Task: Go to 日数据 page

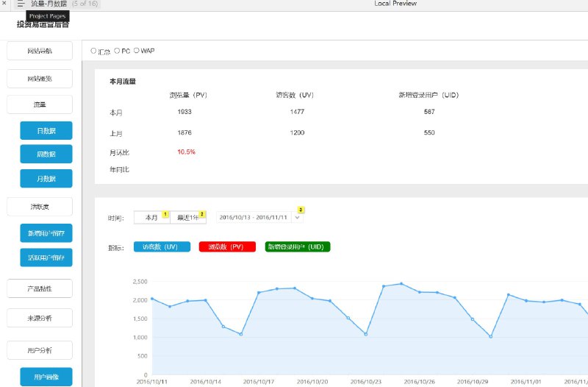Action: click(x=46, y=131)
